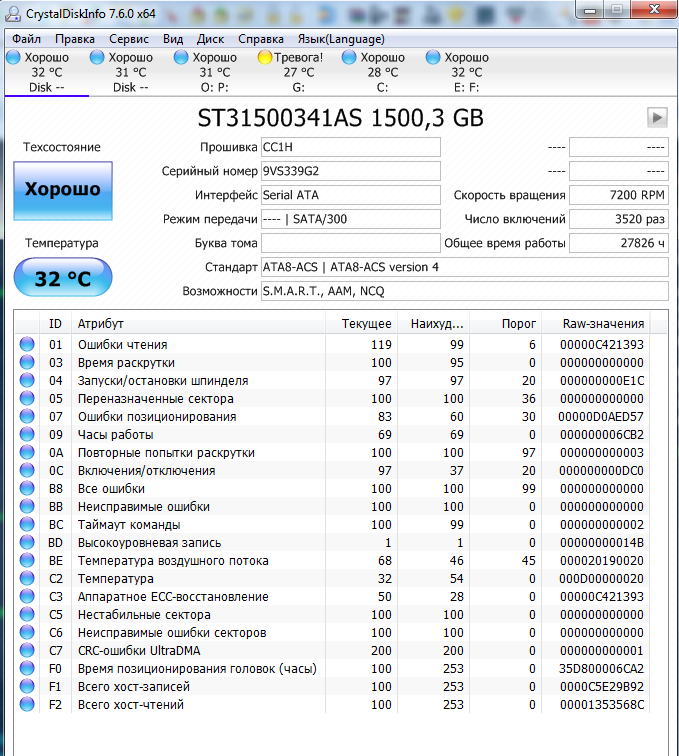
Task: Open the Диск menu
Action: (210, 39)
